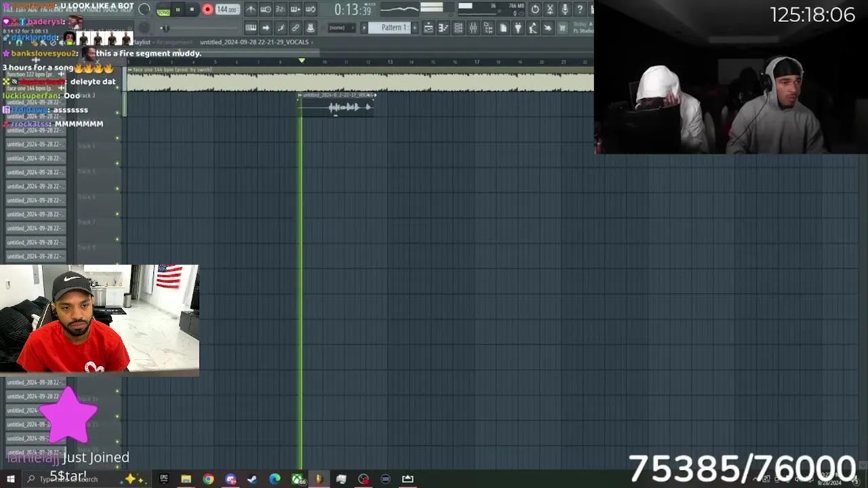Toggle loop recording icon
Screen dimensions: 868x488
pyautogui.click(x=311, y=9)
